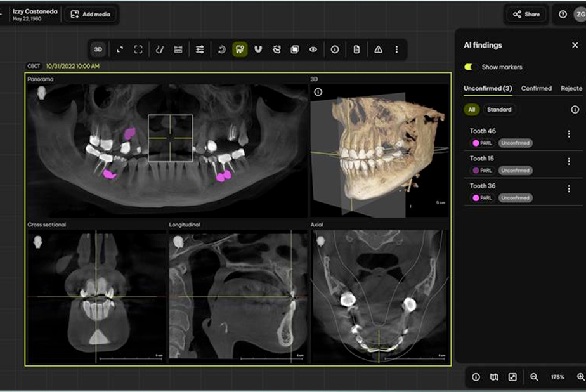Select the fullscreen frame icon
This screenshot has width=586, height=392.
(x=138, y=49)
